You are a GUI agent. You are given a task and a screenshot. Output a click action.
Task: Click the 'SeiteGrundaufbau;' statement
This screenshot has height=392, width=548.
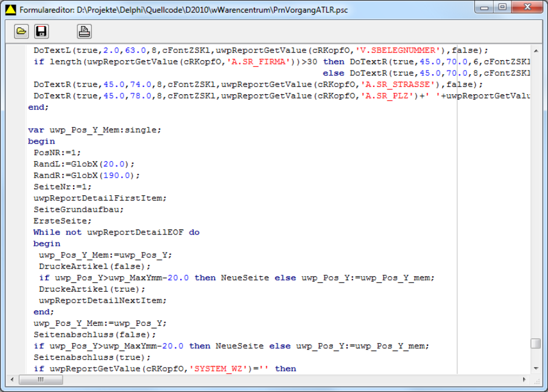(79, 209)
